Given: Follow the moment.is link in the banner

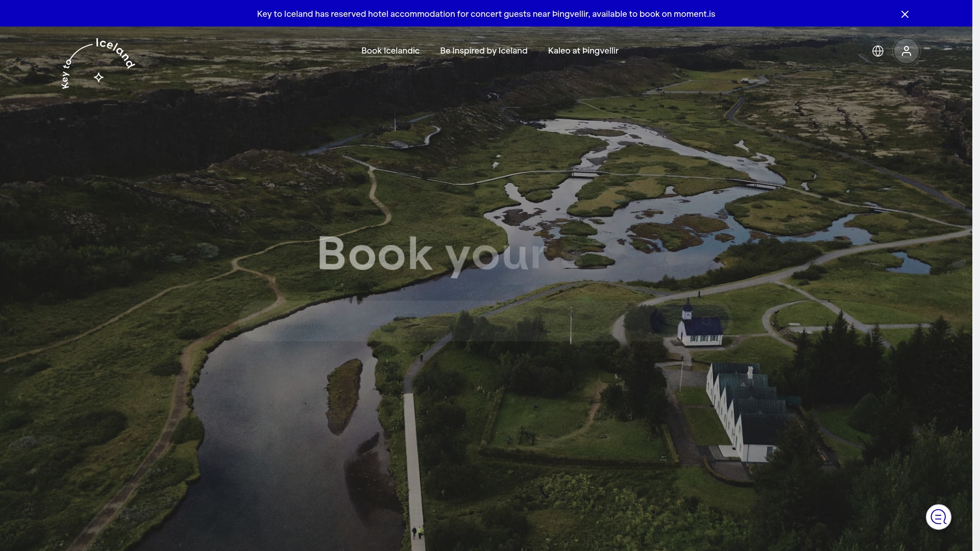Looking at the screenshot, I should coord(695,14).
